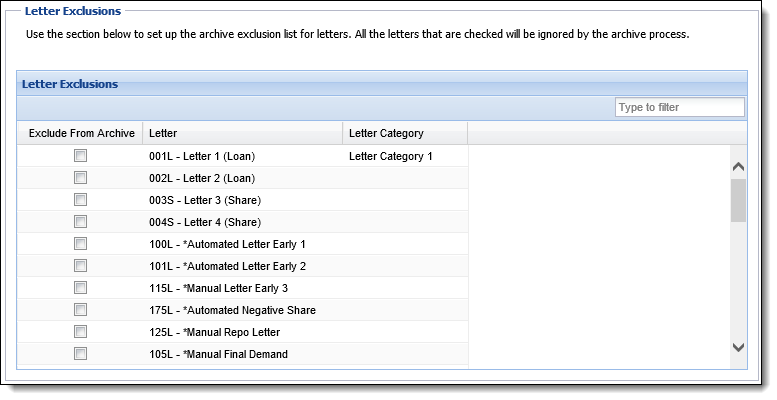This screenshot has width=777, height=400.
Task: Exclude 125L Manual Repo Letter from archive
Action: point(80,332)
